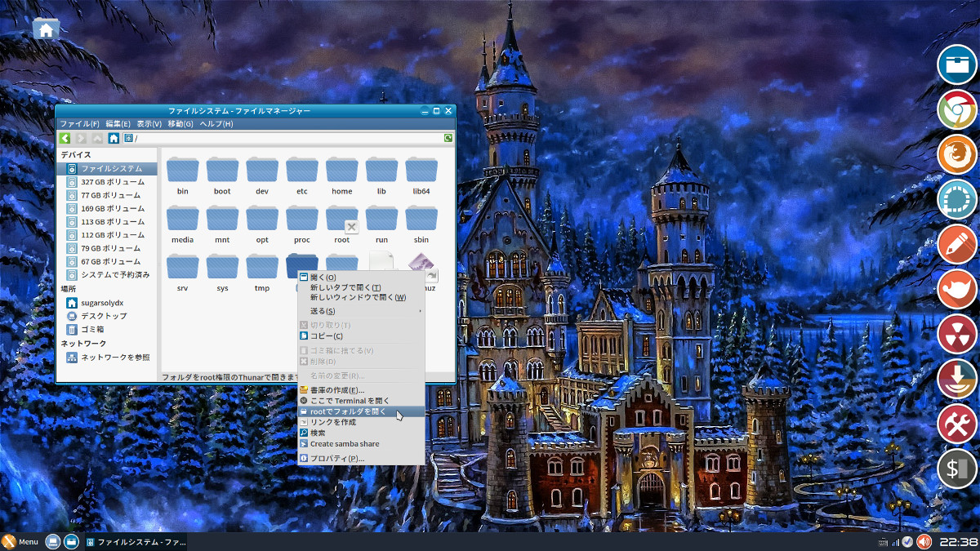Image resolution: width=980 pixels, height=551 pixels.
Task: Select the mnt folder icon
Action: 222,218
